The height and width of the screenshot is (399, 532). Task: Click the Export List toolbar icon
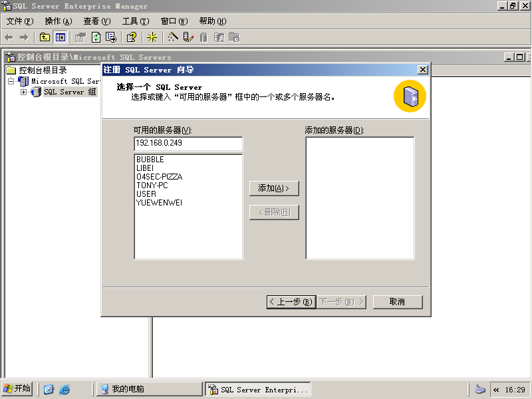pos(111,37)
